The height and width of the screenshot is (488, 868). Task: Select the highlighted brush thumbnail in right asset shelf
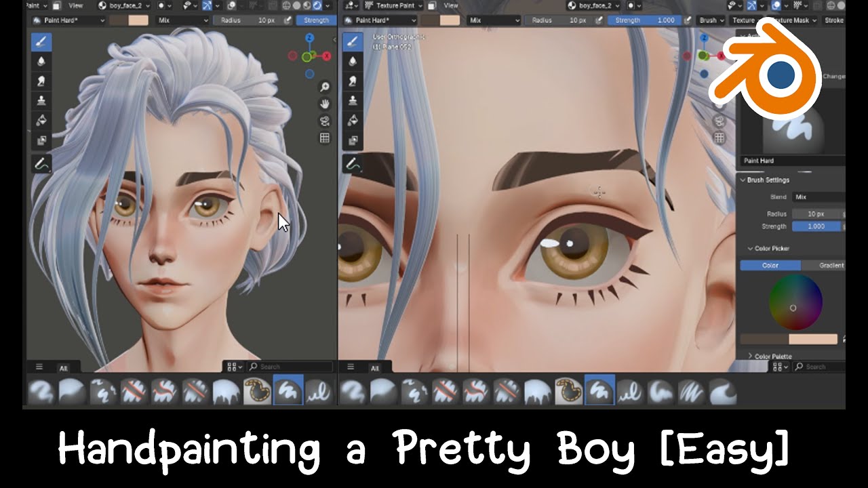click(599, 390)
